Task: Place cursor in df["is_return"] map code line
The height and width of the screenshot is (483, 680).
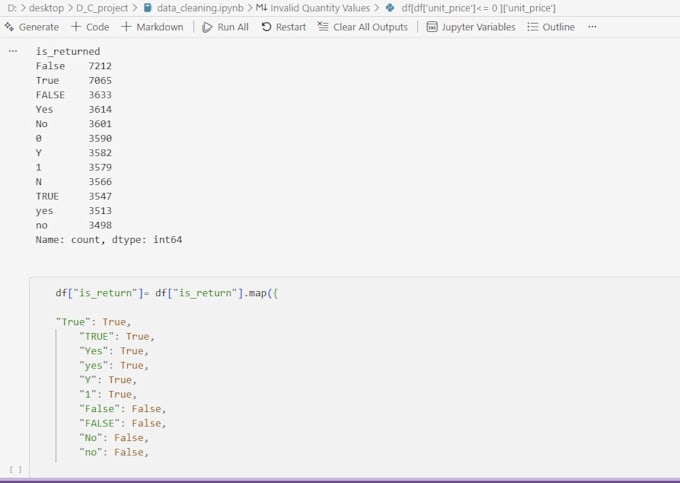Action: point(167,293)
